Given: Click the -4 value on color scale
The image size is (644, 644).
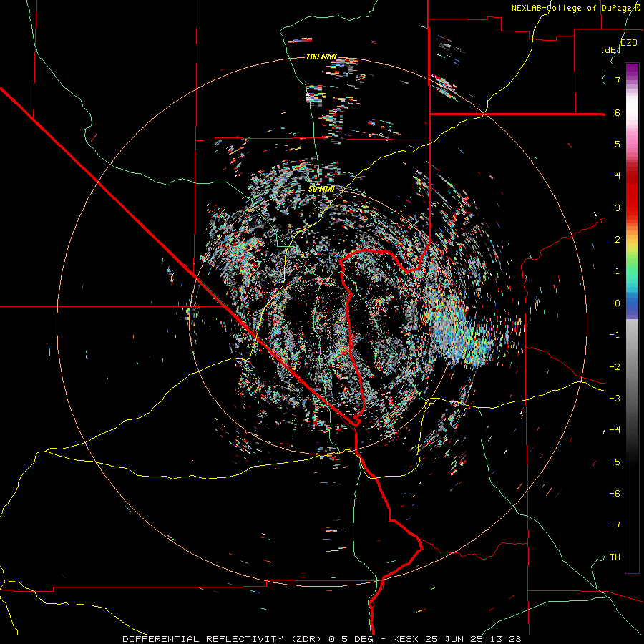Looking at the screenshot, I should click(x=615, y=430).
